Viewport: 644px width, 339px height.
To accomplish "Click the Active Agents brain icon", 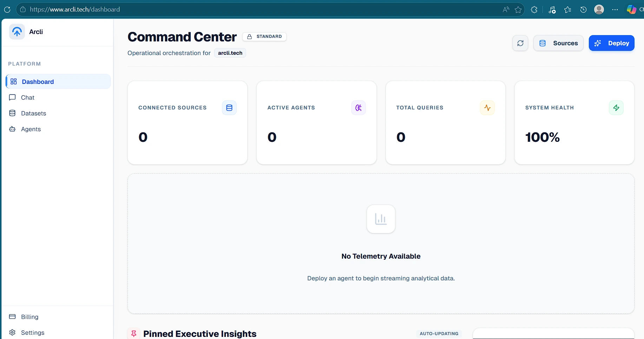I will click(x=358, y=108).
